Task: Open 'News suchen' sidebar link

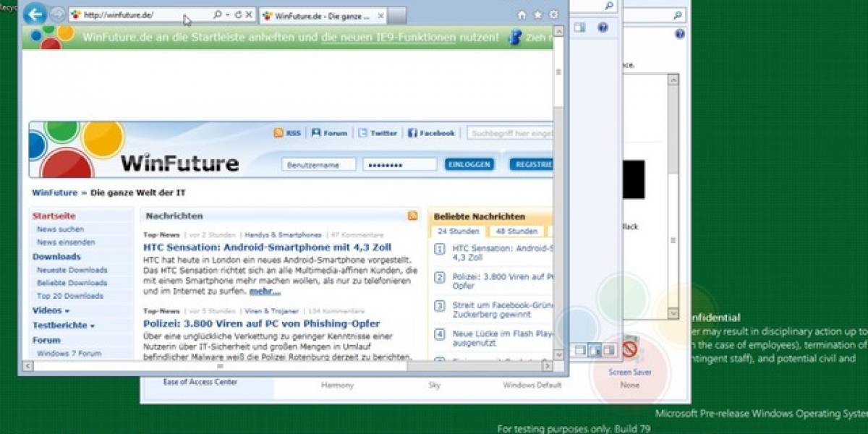Action: [x=60, y=229]
